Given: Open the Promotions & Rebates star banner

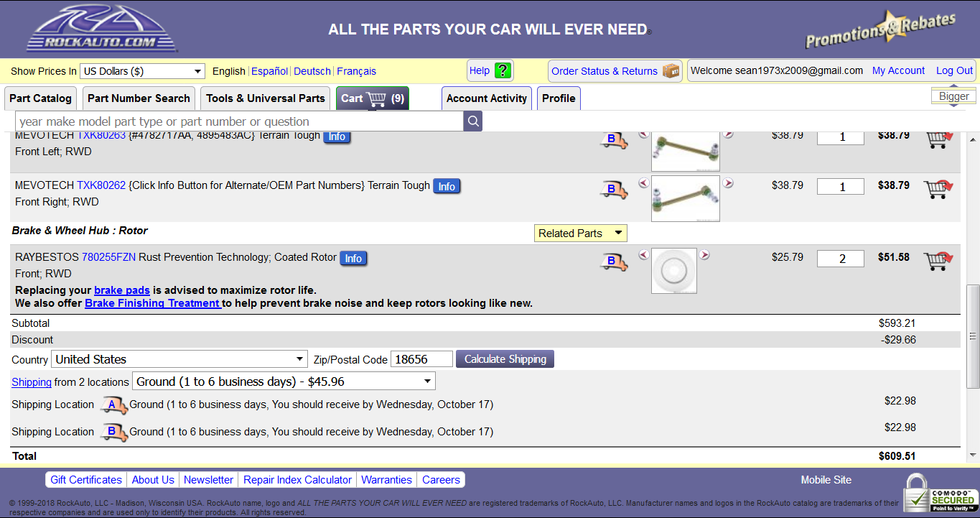Looking at the screenshot, I should pos(880,29).
